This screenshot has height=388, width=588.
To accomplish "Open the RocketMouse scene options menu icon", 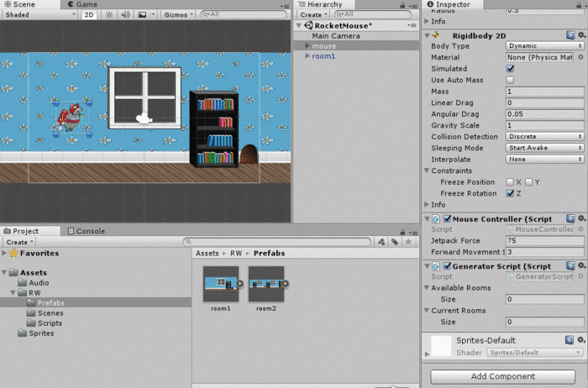I will [x=412, y=25].
